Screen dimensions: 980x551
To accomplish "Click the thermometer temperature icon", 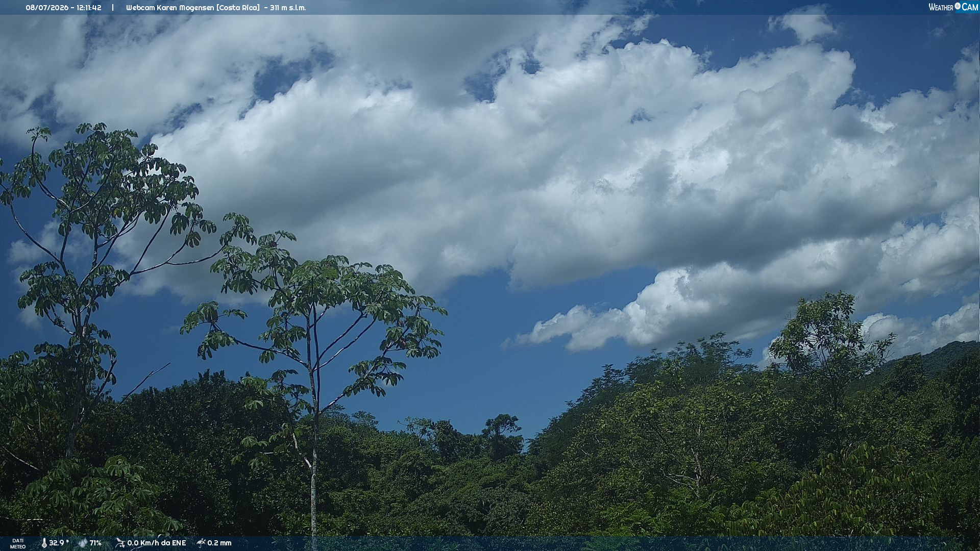I will pyautogui.click(x=44, y=543).
